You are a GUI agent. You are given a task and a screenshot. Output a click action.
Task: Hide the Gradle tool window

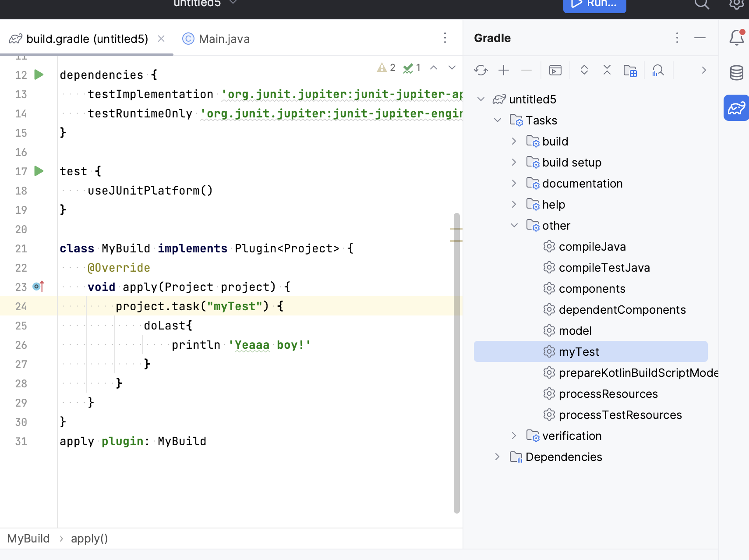pos(700,38)
